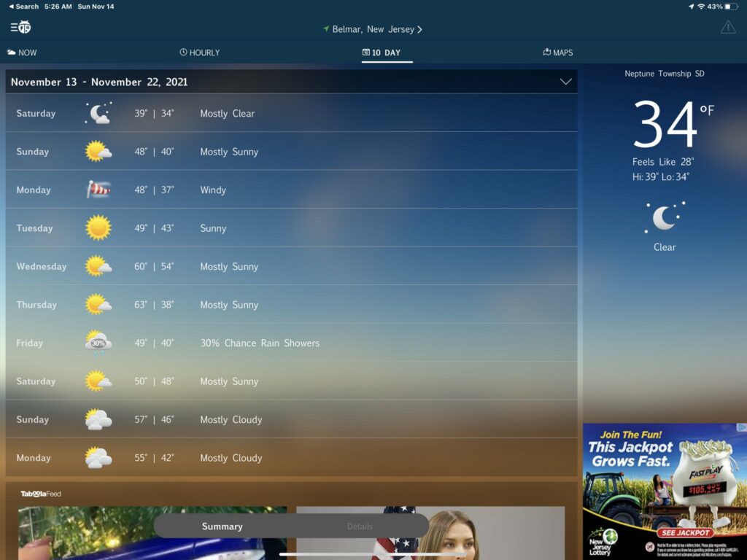This screenshot has width=747, height=560.
Task: Tap the windsock icon for Monday
Action: pos(98,190)
